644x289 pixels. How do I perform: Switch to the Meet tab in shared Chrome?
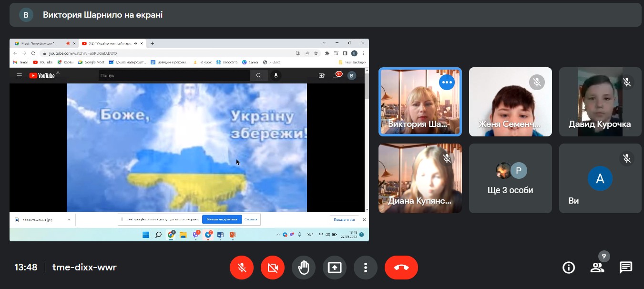pos(44,43)
